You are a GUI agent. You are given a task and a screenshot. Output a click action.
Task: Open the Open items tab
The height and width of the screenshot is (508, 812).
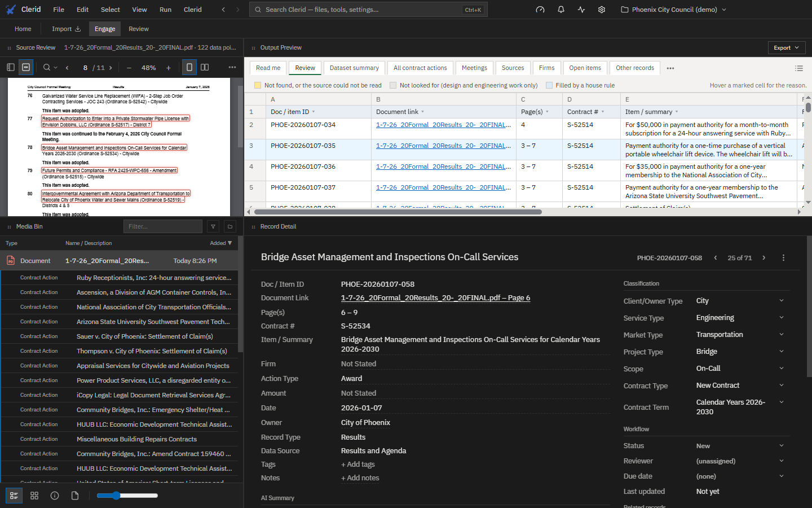585,68
